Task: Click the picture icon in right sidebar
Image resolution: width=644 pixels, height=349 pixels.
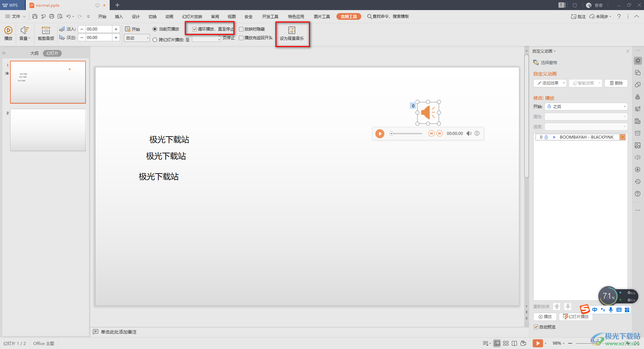Action: click(638, 145)
